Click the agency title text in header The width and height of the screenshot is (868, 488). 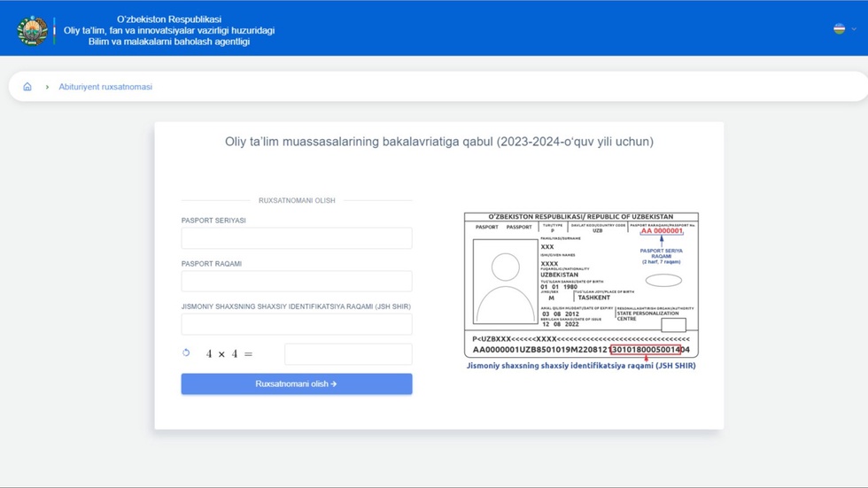point(168,30)
